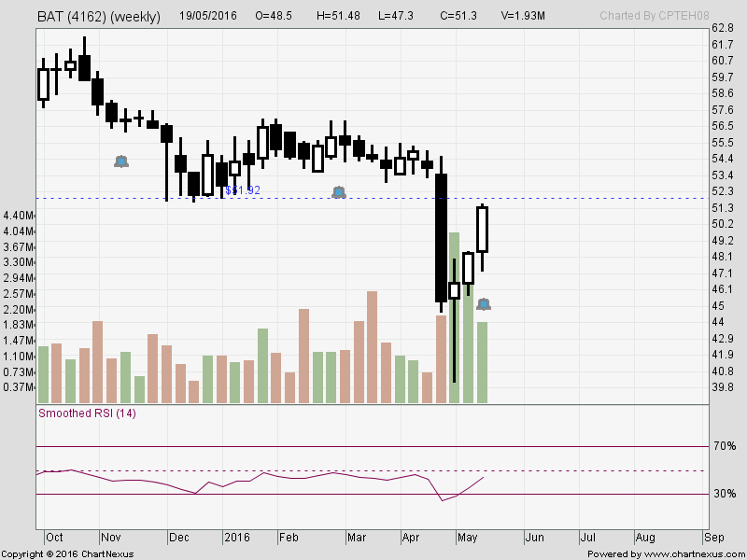Click the alert bell icon near November 2015
747x560 pixels.
(121, 161)
